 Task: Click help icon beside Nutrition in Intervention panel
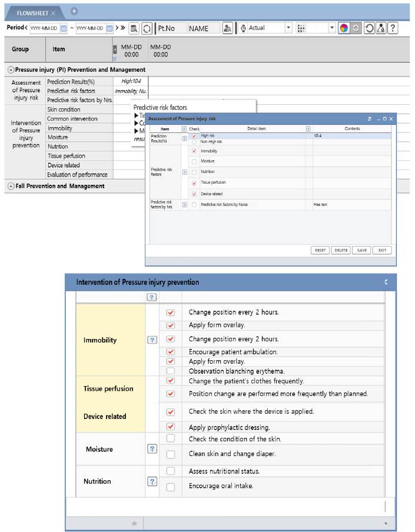tap(152, 481)
